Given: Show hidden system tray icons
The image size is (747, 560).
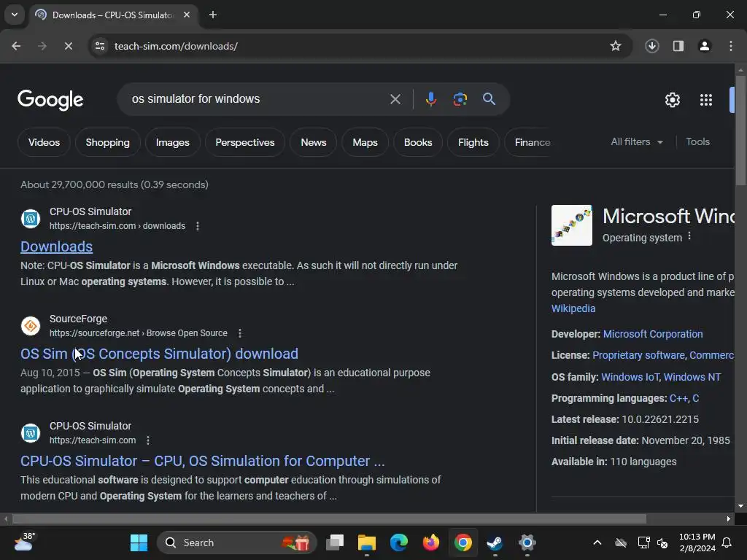Looking at the screenshot, I should [x=597, y=542].
